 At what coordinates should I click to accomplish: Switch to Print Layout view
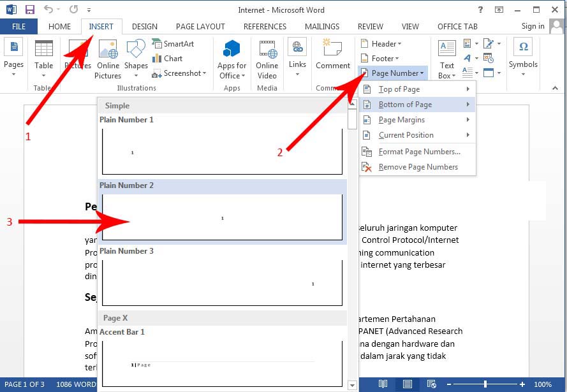(407, 384)
